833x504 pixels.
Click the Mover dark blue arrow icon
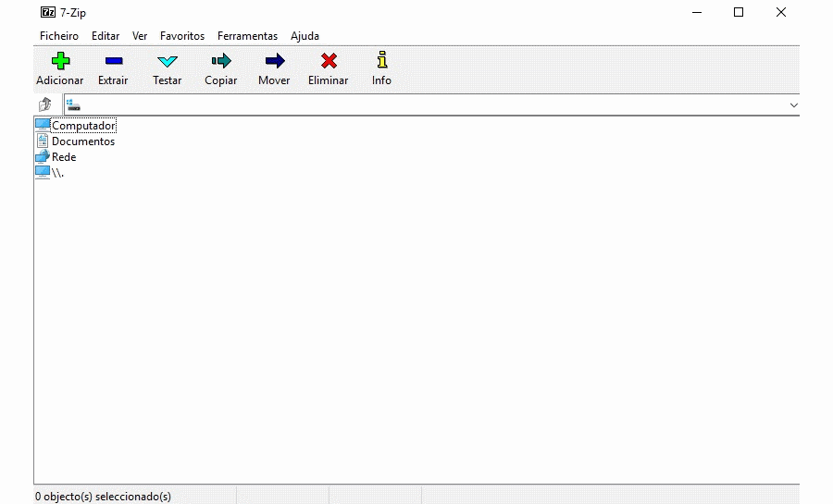pos(275,61)
